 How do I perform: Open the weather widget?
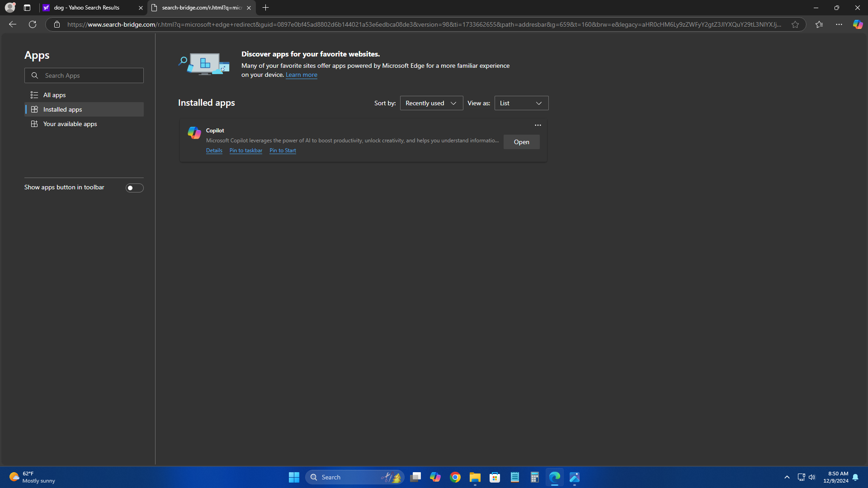click(33, 477)
